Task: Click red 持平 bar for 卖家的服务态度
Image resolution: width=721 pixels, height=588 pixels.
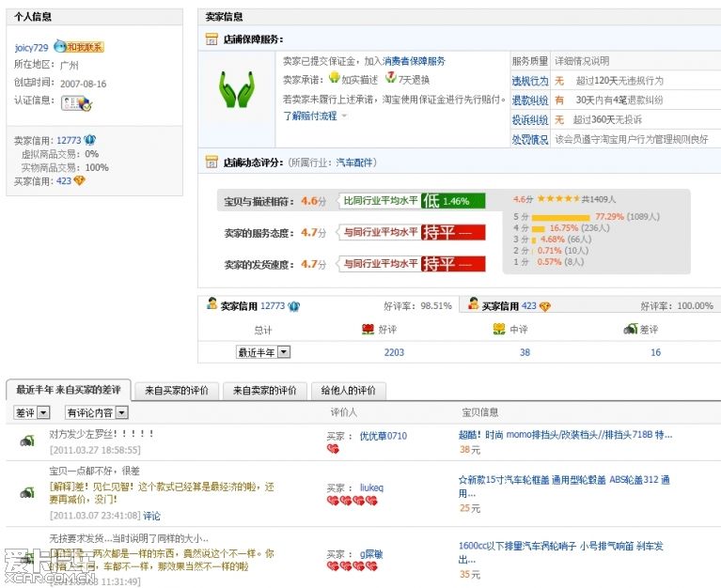Action: (x=453, y=232)
